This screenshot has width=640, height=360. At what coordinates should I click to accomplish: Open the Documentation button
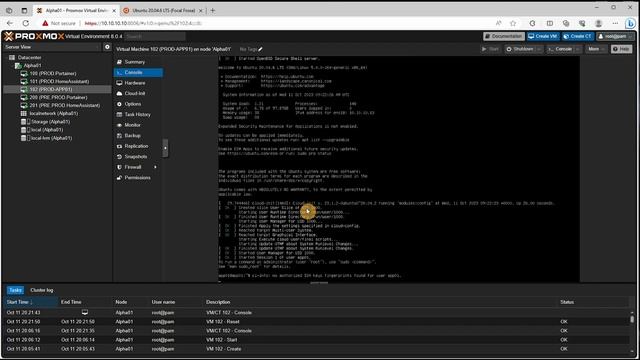(504, 36)
